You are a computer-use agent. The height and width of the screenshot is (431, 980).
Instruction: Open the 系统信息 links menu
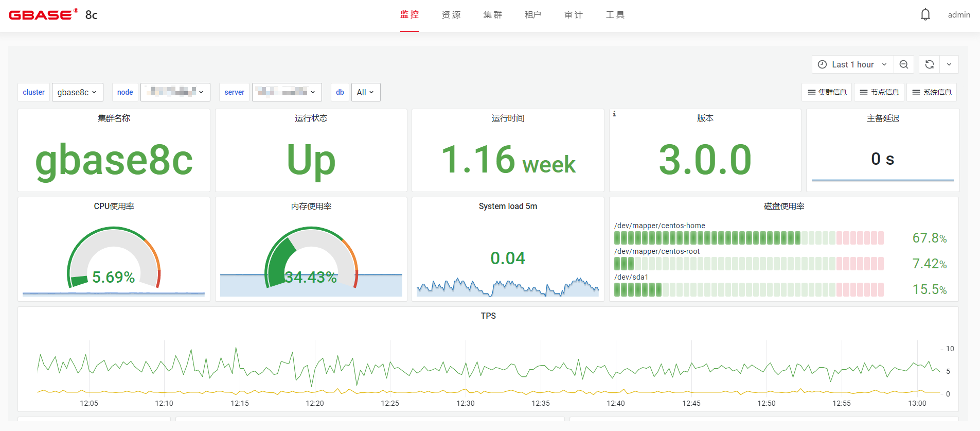point(932,92)
